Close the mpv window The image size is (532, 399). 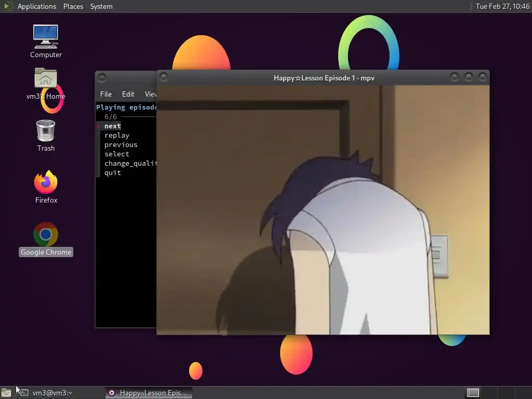(x=482, y=77)
